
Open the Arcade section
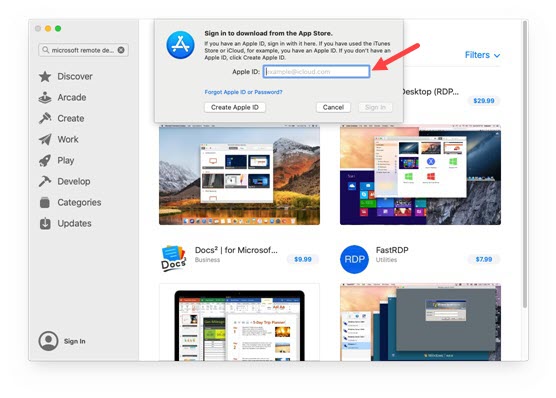pos(72,97)
